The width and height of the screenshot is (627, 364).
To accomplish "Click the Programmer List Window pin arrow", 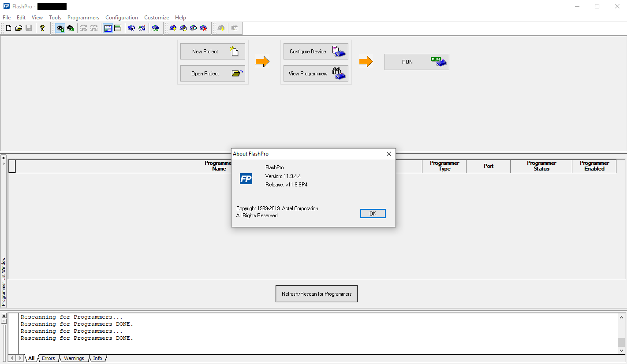I will tap(4, 163).
